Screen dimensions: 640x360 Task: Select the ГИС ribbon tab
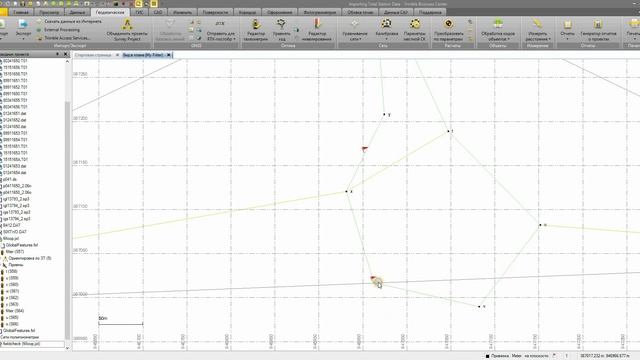140,12
